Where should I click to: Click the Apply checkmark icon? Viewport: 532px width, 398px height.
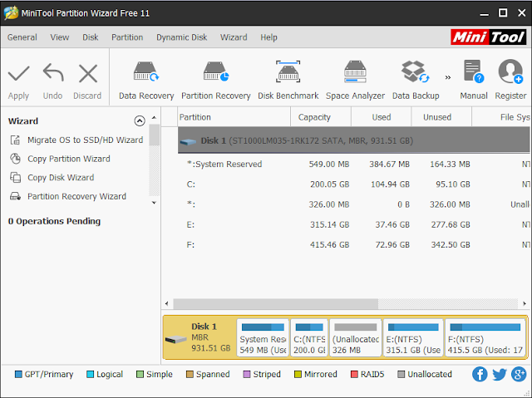[x=18, y=74]
